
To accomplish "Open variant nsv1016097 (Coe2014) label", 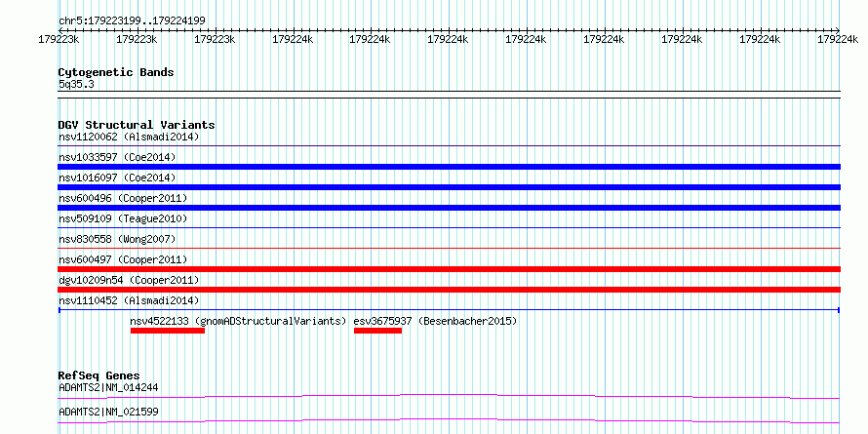I will [x=117, y=178].
